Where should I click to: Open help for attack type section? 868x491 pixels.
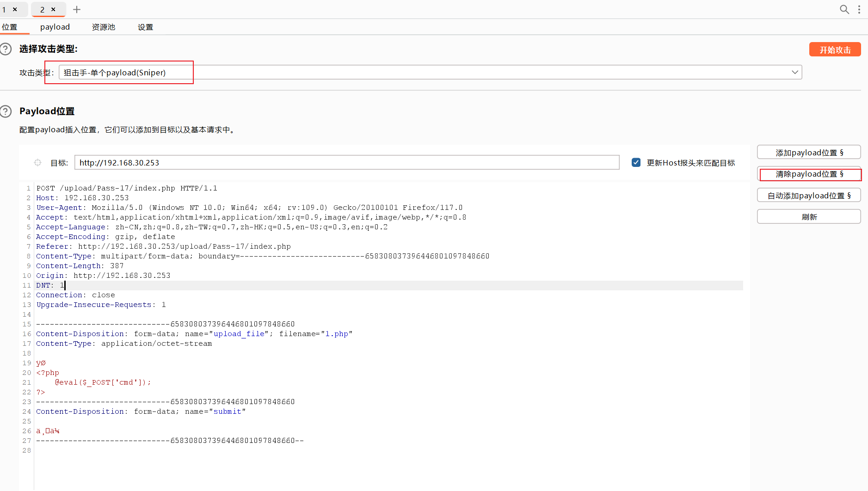click(x=6, y=49)
